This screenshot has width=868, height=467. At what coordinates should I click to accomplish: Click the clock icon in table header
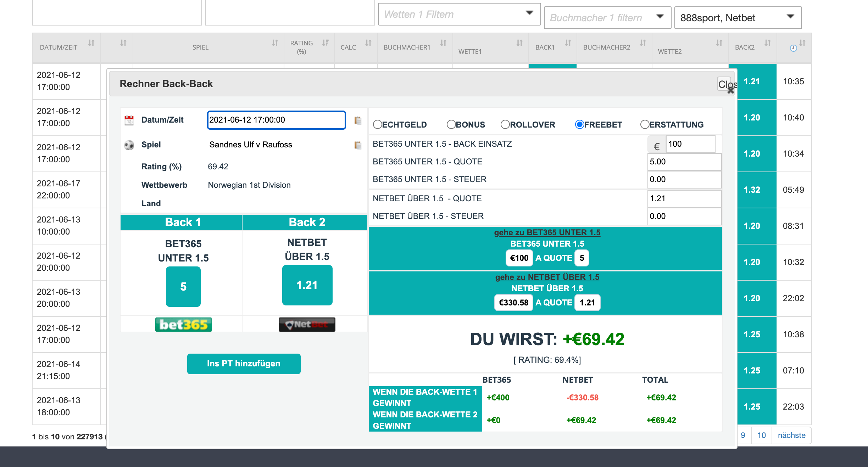pos(794,48)
